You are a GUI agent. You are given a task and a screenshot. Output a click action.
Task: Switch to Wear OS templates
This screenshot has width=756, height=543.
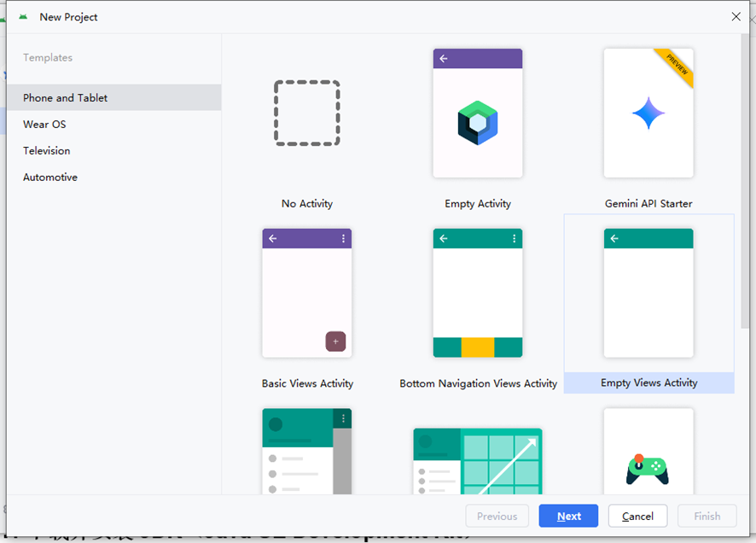113,125
